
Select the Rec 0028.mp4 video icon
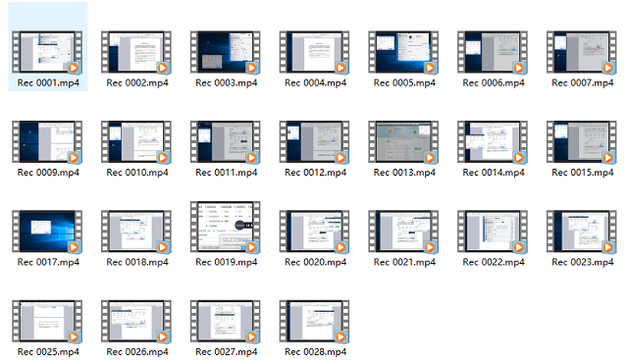point(314,321)
